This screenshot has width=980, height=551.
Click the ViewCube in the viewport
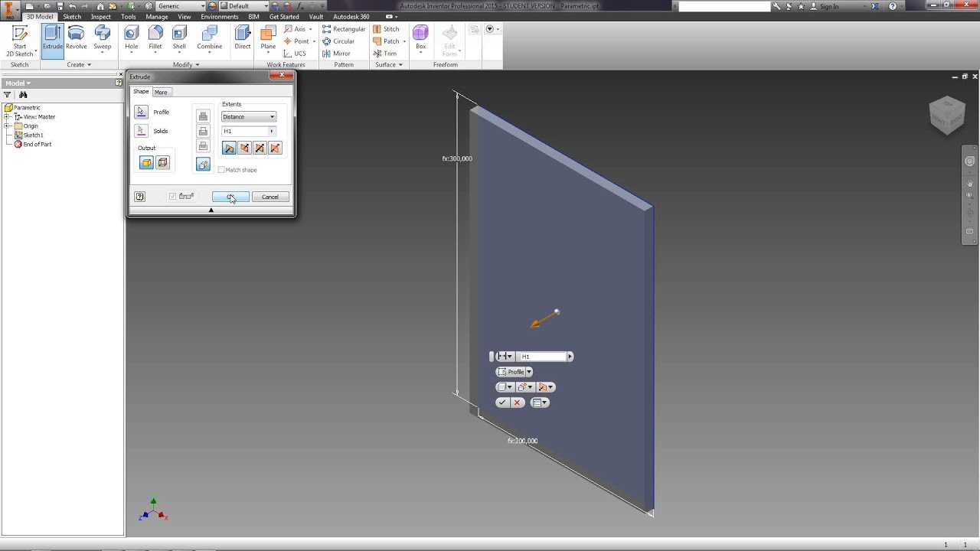coord(947,115)
